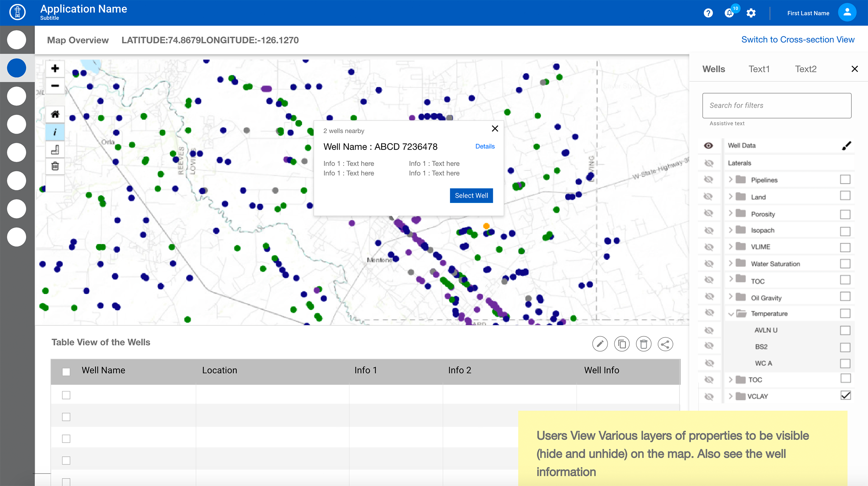868x486 pixels.
Task: Click the brush style icon for Well Data
Action: point(846,146)
